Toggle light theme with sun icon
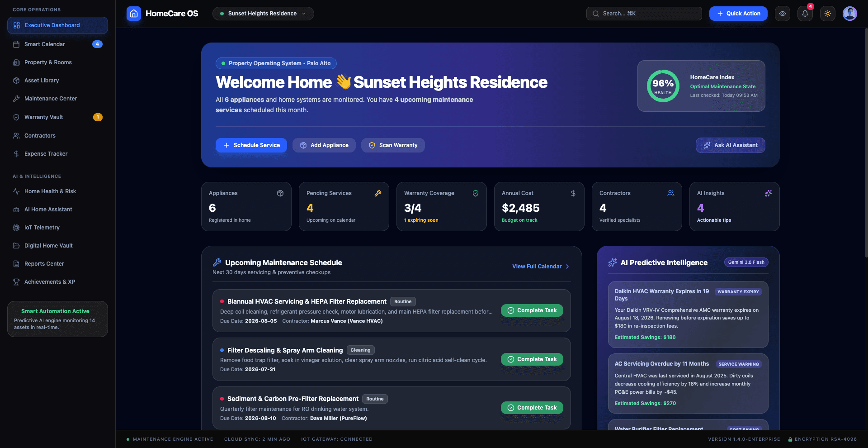868x448 pixels. tap(828, 14)
